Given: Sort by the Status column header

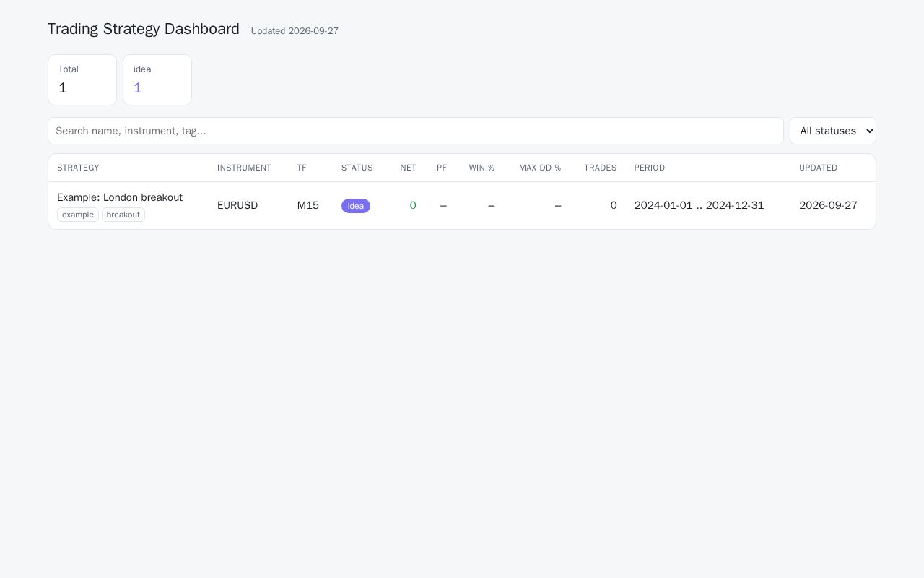Looking at the screenshot, I should click(357, 168).
